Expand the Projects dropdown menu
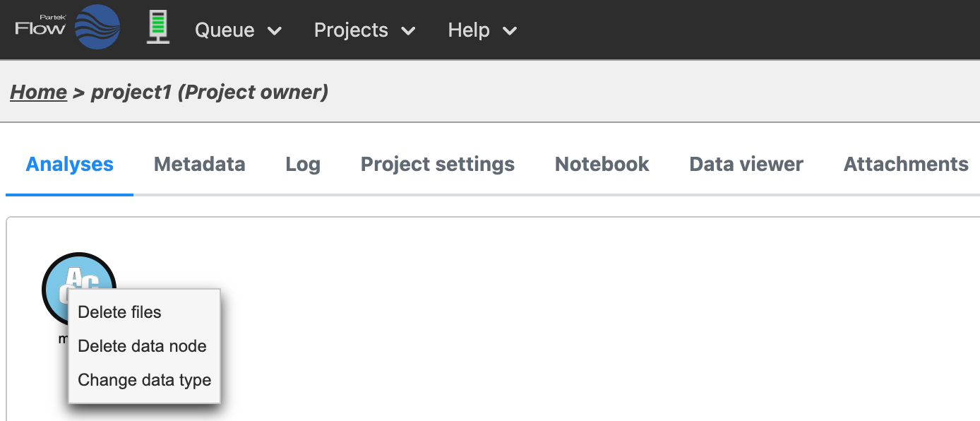 364,30
